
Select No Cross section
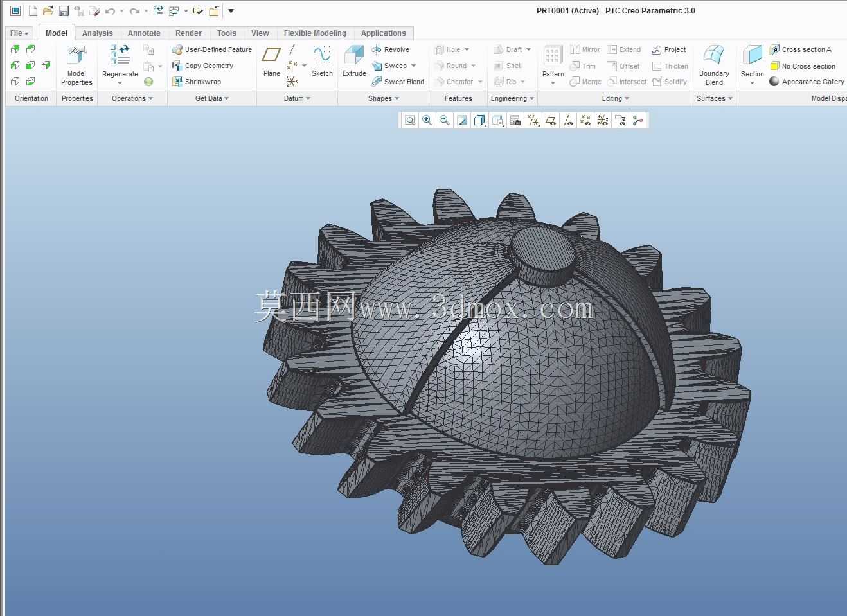[x=803, y=66]
